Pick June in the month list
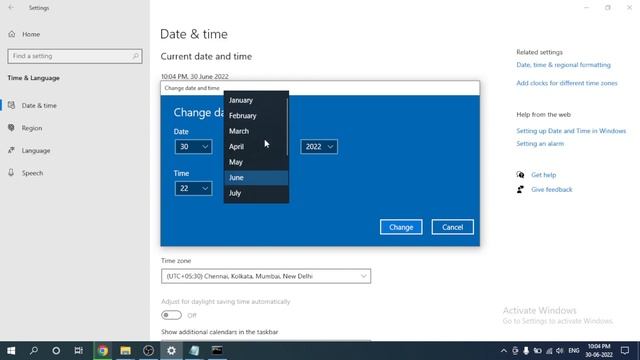This screenshot has height=360, width=640. coord(256,178)
